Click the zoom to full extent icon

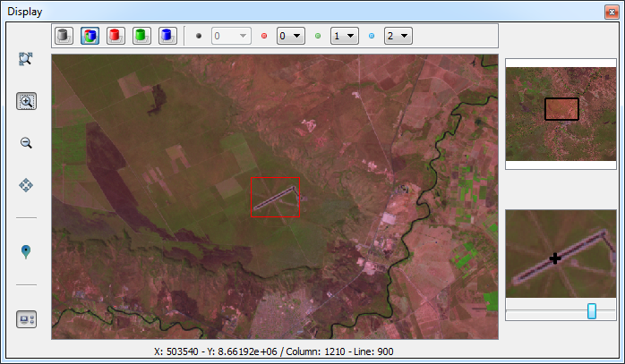(26, 61)
